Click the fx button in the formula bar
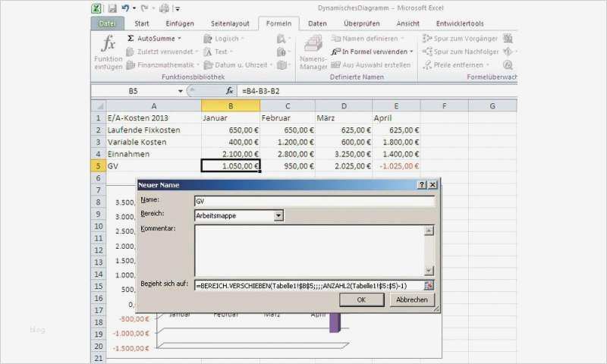 pyautogui.click(x=230, y=91)
